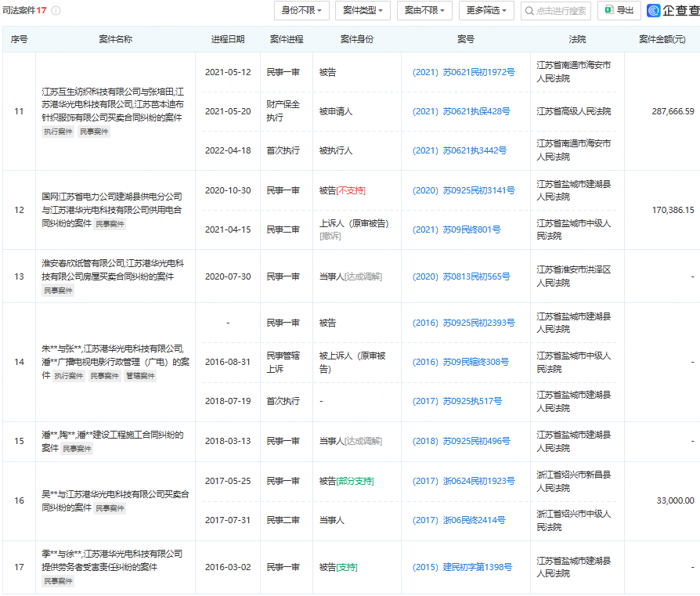Click the 进程日期 column header
The height and width of the screenshot is (596, 700).
[x=228, y=39]
